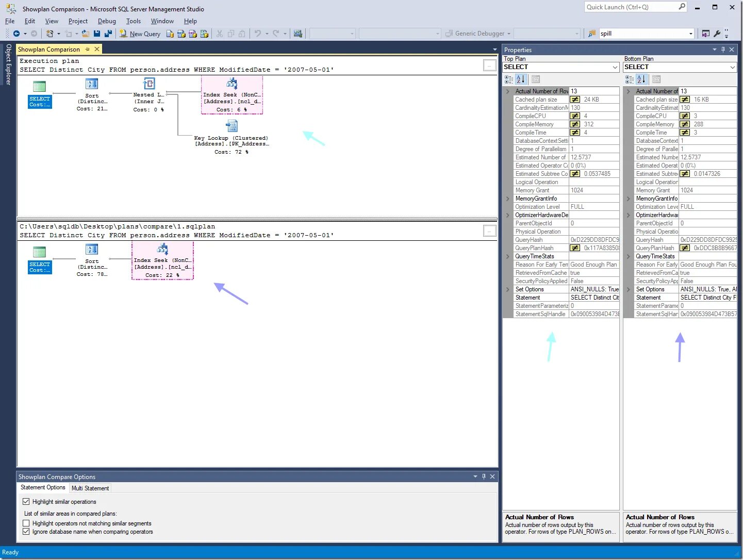Click the Save toolbar icon
Viewport: 743px width, 560px height.
coord(97,34)
